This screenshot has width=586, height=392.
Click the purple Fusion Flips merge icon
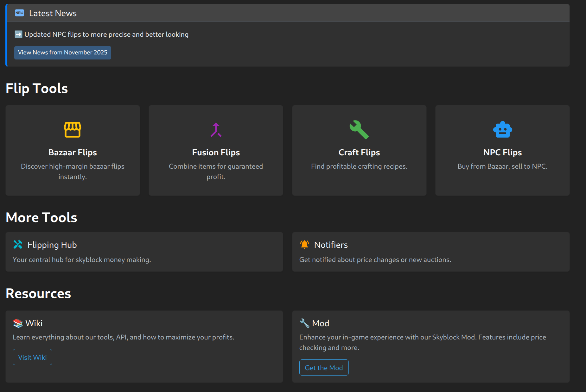click(216, 130)
